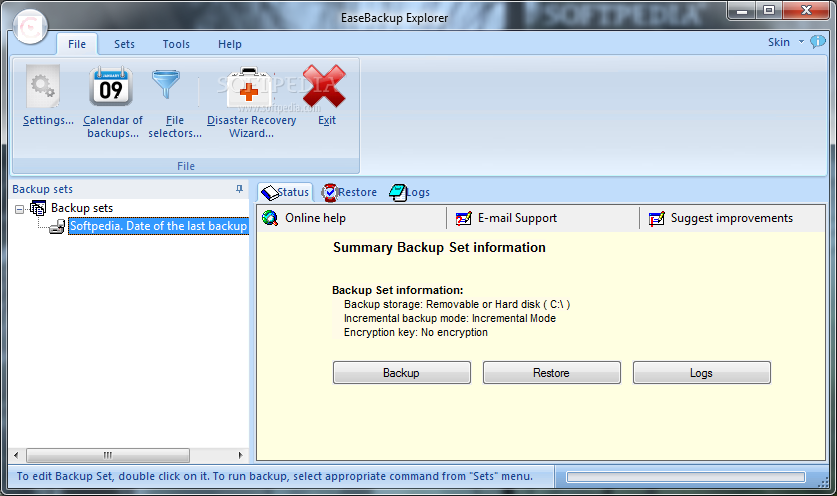The height and width of the screenshot is (496, 837).
Task: Open E-mail Support link
Action: tap(517, 218)
